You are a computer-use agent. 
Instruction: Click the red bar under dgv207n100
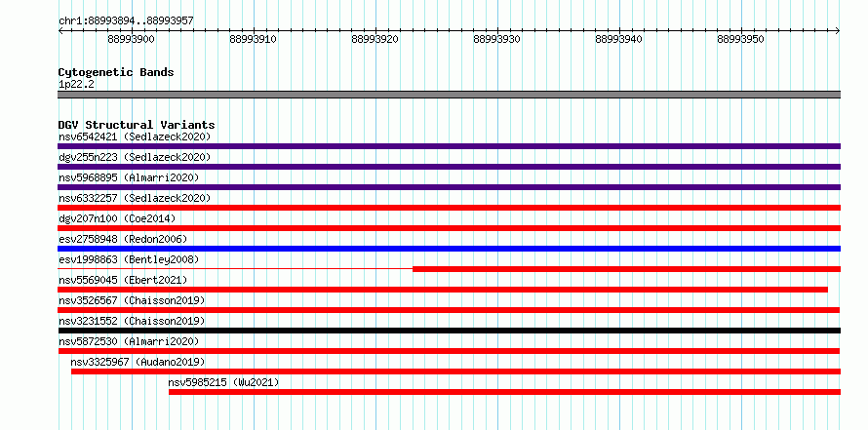(x=449, y=228)
